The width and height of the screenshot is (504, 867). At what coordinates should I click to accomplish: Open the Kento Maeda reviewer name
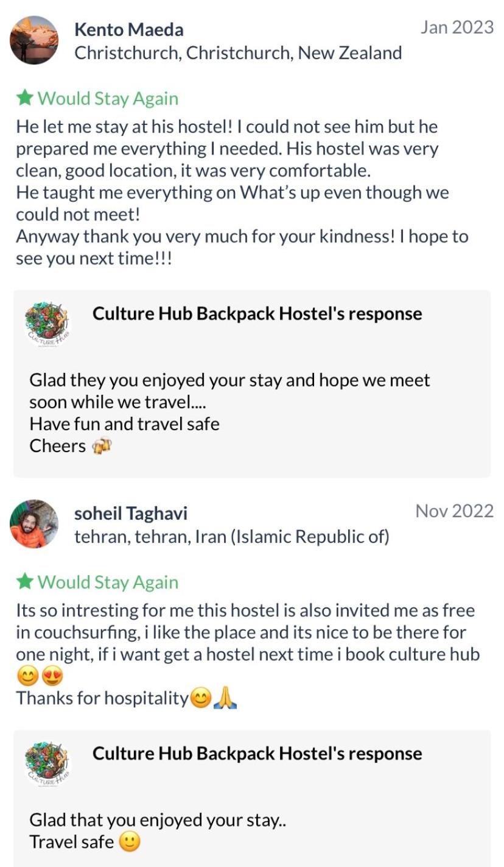point(128,29)
